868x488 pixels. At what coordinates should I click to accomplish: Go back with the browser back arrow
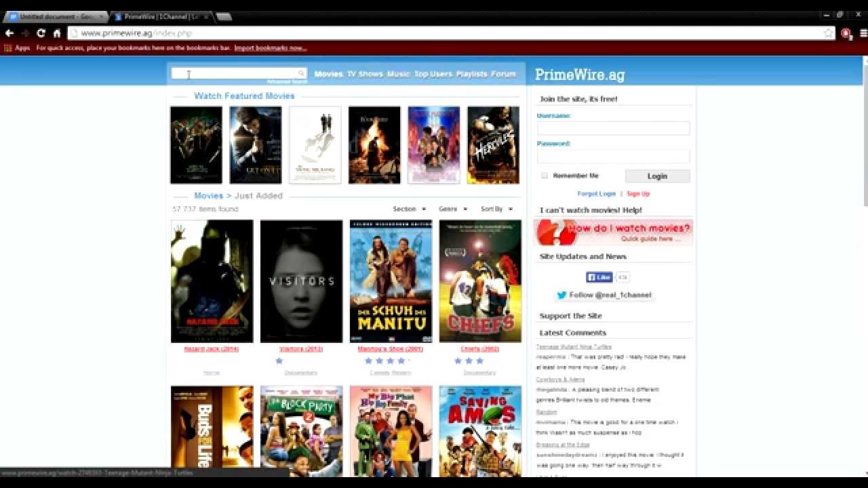coord(9,33)
